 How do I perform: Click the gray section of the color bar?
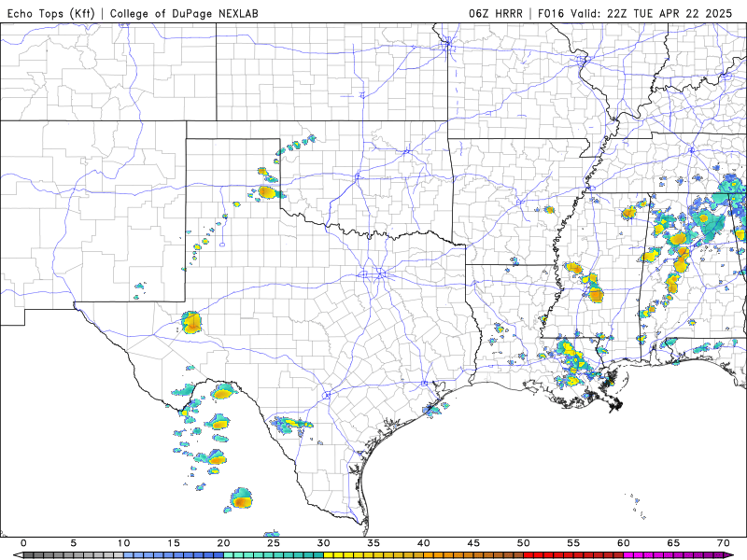point(74,555)
